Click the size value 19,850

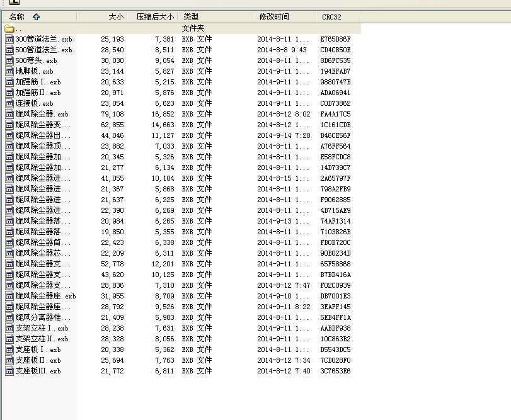pos(112,232)
